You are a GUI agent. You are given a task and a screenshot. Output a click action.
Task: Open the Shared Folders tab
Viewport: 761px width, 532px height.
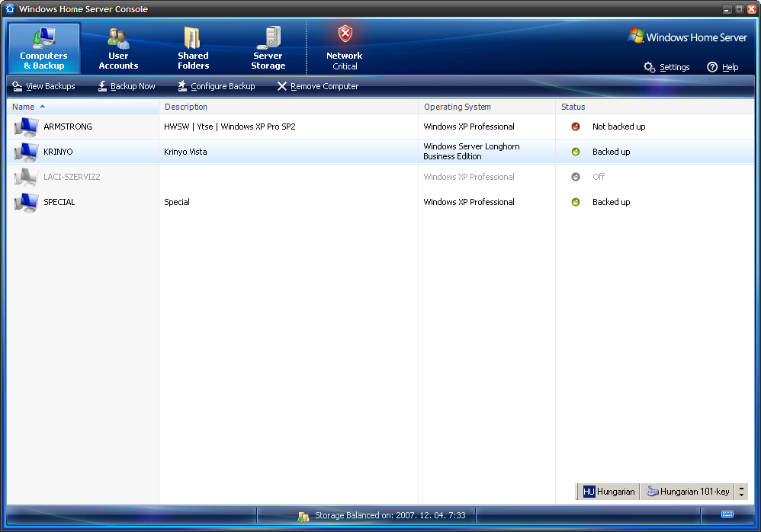[193, 49]
